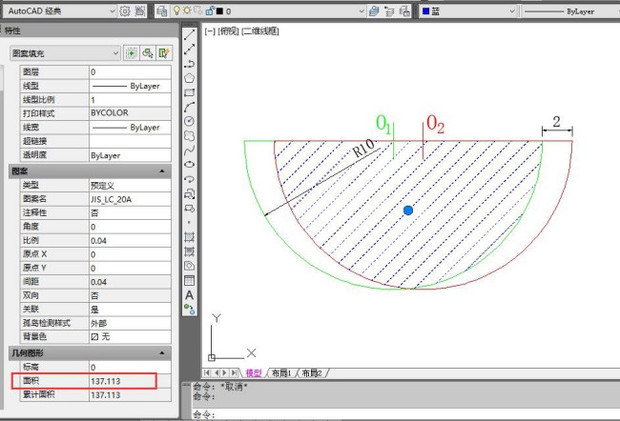Select the Polygon draw tool
Viewport: 620px width, 421px height.
[x=190, y=77]
